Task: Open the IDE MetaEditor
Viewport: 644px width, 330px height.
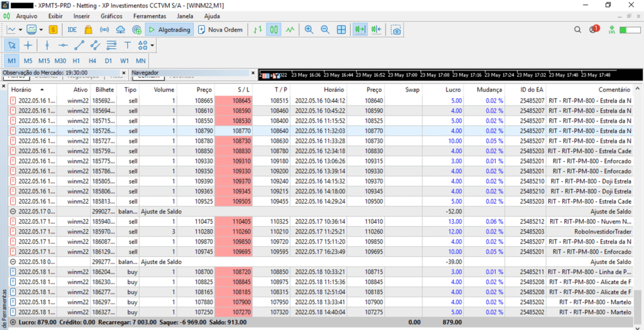Action: 72,30
